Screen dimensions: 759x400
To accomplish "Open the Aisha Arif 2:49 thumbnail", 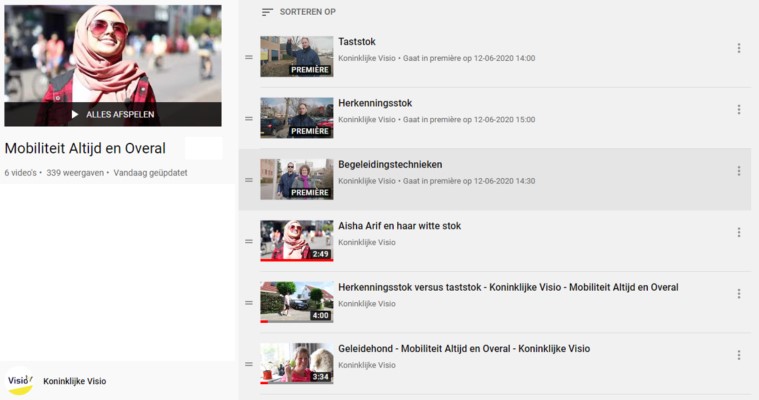I will [297, 241].
